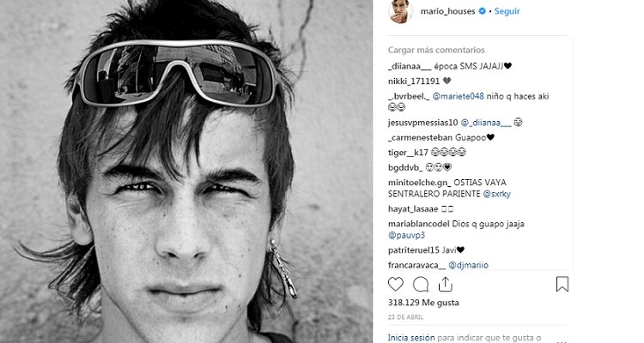Like the post with the heart icon
The width and height of the screenshot is (644, 343).
[396, 285]
